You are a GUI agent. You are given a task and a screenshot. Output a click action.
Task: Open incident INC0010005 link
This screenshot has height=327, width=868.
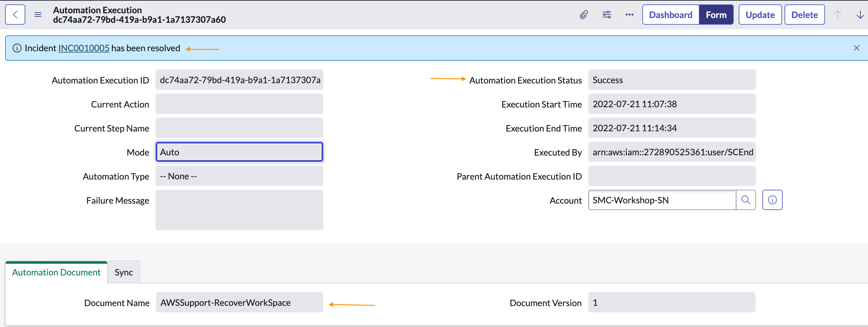[83, 48]
